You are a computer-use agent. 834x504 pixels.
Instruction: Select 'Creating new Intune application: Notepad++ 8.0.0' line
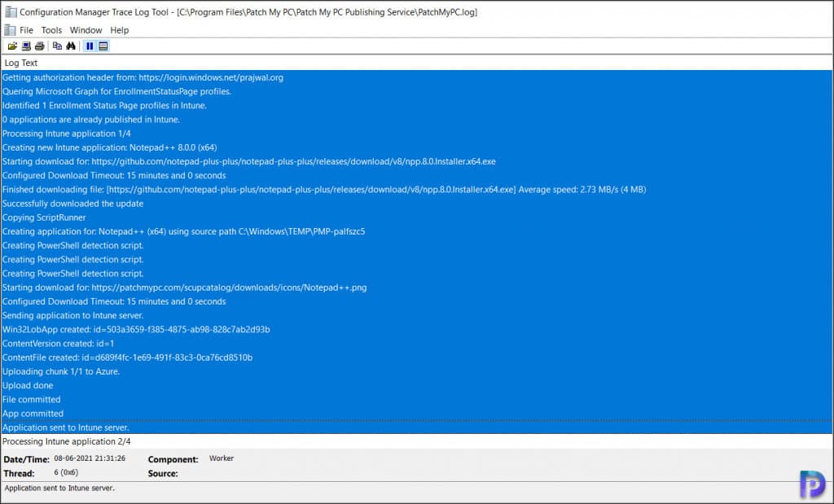click(416, 147)
